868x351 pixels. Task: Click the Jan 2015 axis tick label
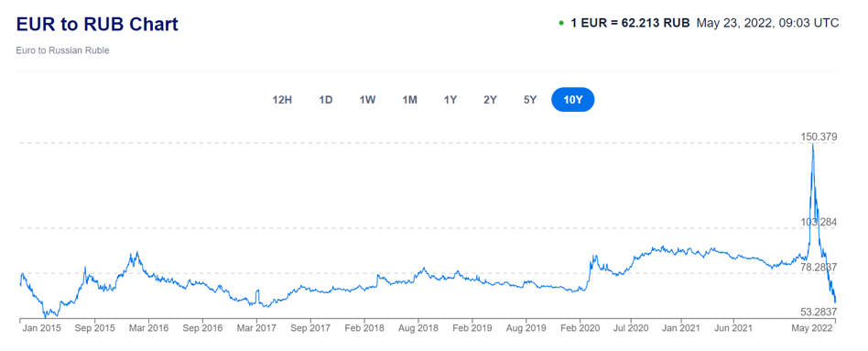(42, 328)
